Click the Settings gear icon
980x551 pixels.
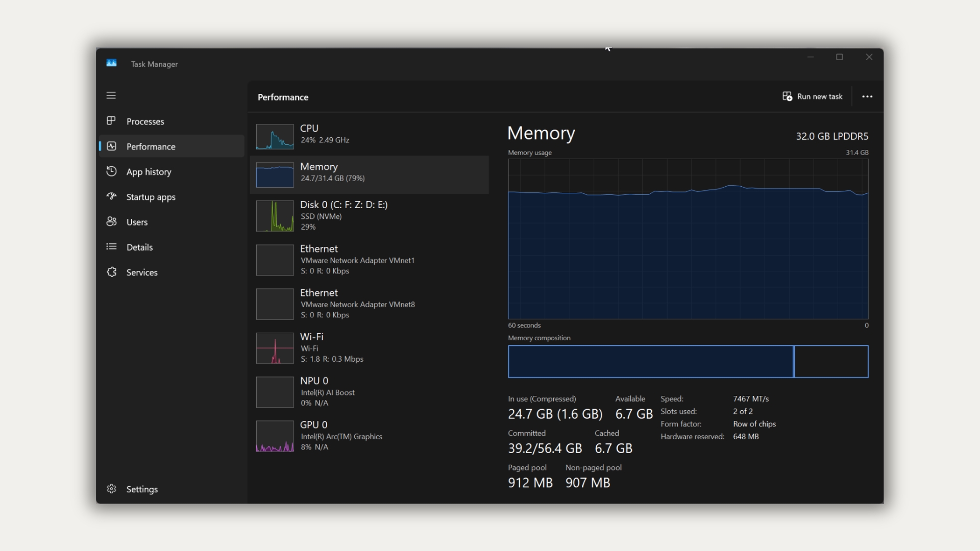(x=111, y=489)
